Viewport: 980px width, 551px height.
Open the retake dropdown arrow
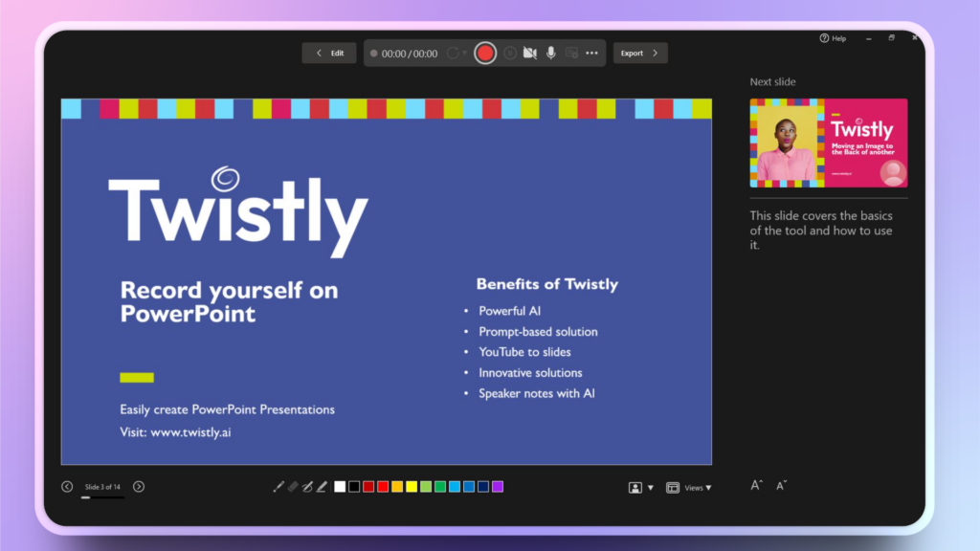point(464,54)
